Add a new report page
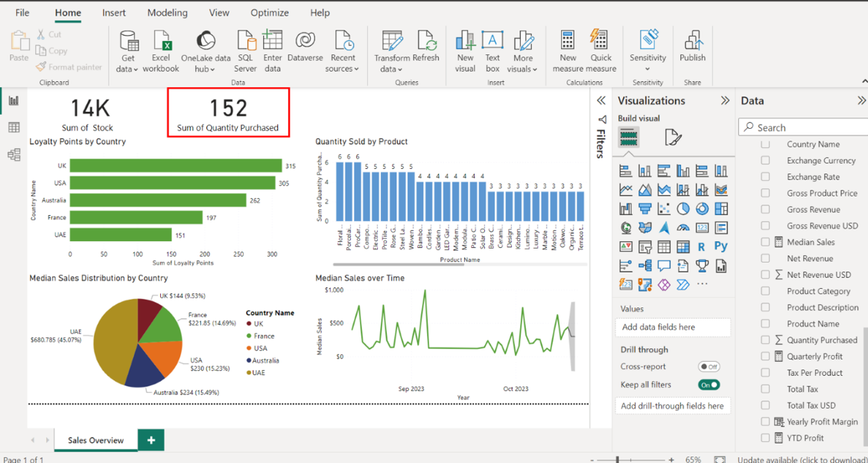Screen dimensions: 868x463 pos(151,440)
